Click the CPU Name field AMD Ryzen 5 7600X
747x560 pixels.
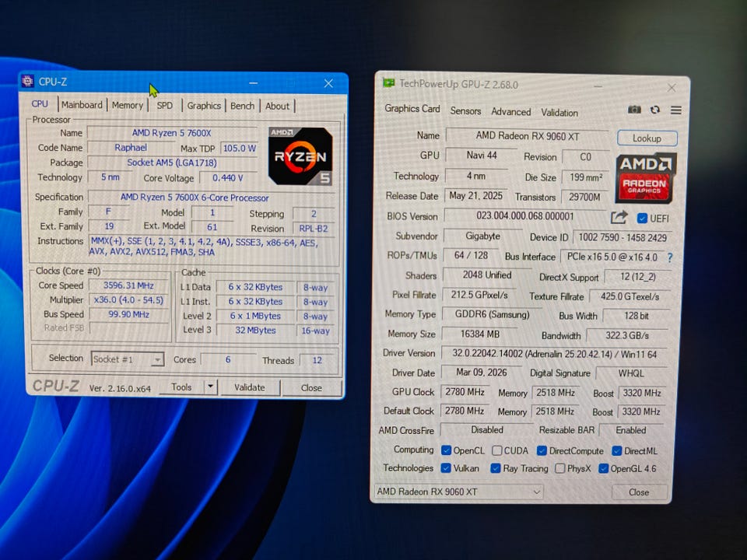(x=171, y=133)
